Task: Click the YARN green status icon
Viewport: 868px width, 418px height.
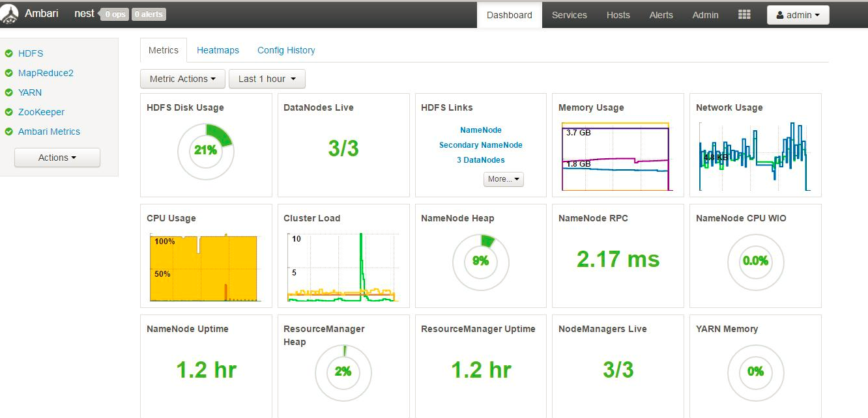Action: [9, 92]
